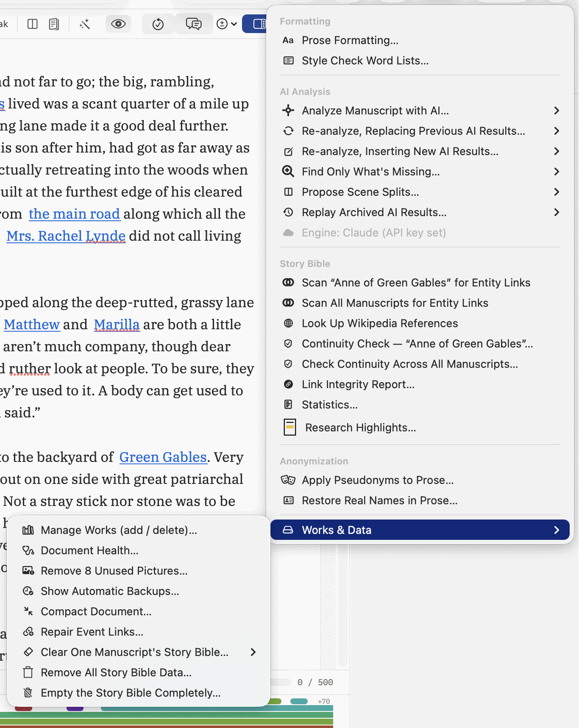Run Continuity Check — "Anne of Green Gables"…
The width and height of the screenshot is (579, 728).
[420, 344]
